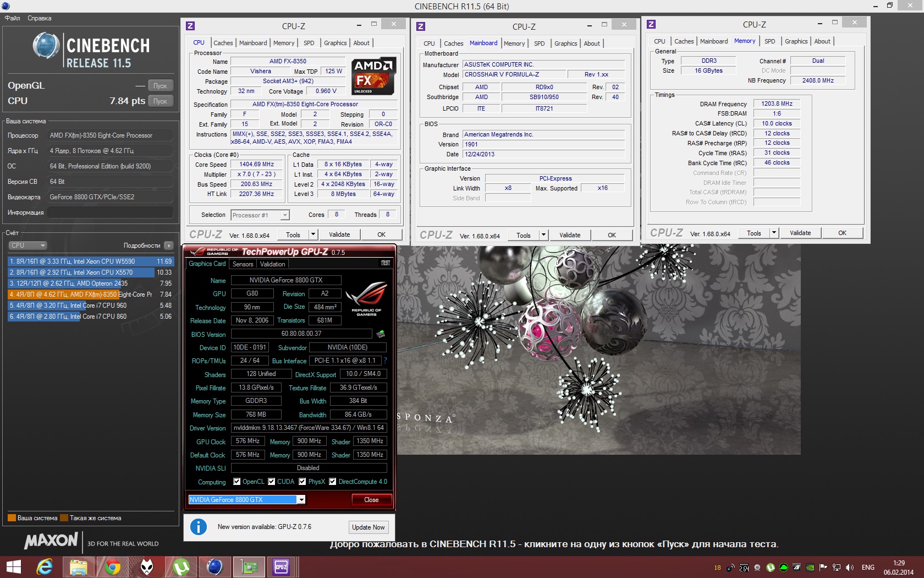Open the Caches tab in the Mainboard CPU-Z window
Viewport: 924px width, 578px height.
pyautogui.click(x=454, y=43)
